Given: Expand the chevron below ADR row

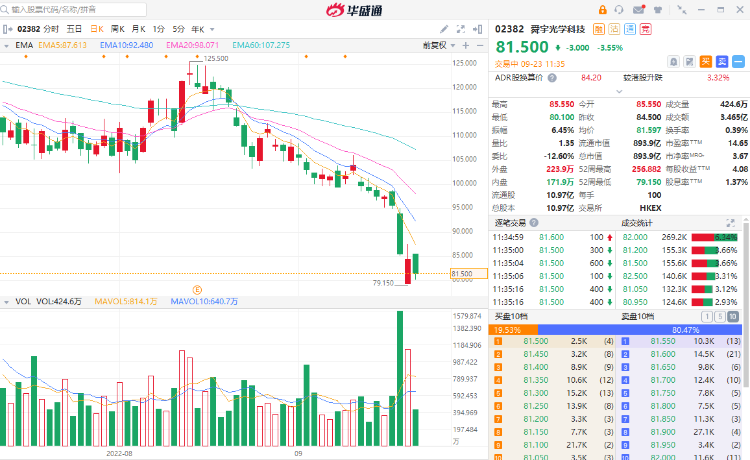Looking at the screenshot, I should point(619,91).
